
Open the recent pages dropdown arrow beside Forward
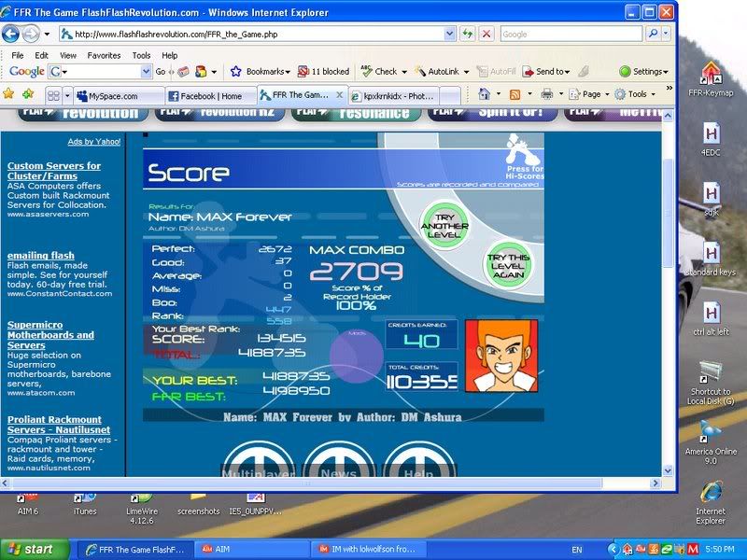(x=47, y=35)
